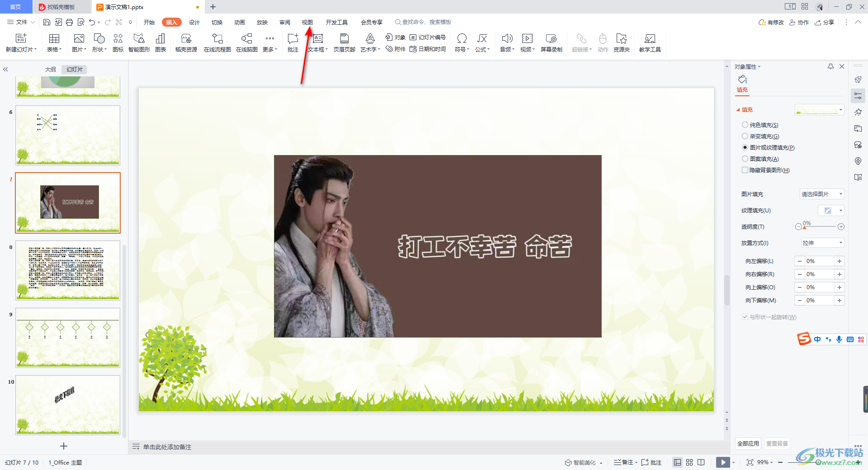Expand the fill preview preset dropdown

[840, 110]
